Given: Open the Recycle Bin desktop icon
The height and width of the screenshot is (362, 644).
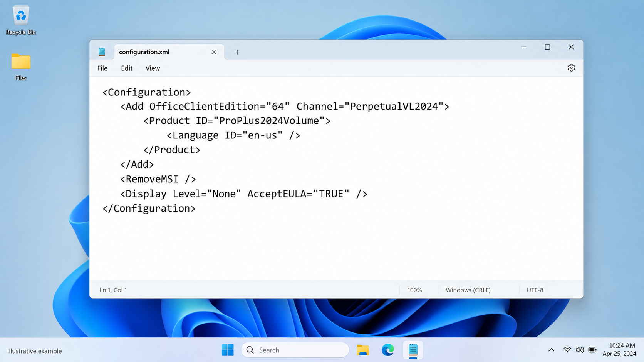Looking at the screenshot, I should pyautogui.click(x=21, y=20).
